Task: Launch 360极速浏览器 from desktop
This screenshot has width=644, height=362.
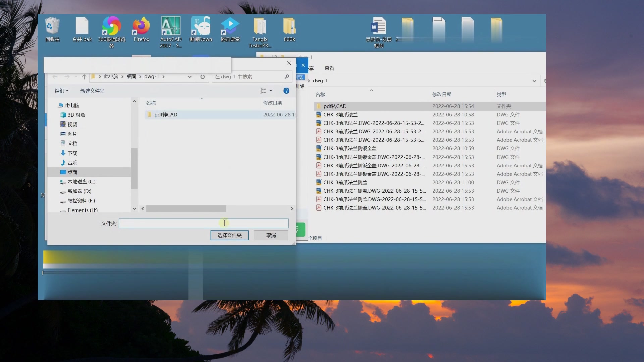Action: click(x=112, y=32)
